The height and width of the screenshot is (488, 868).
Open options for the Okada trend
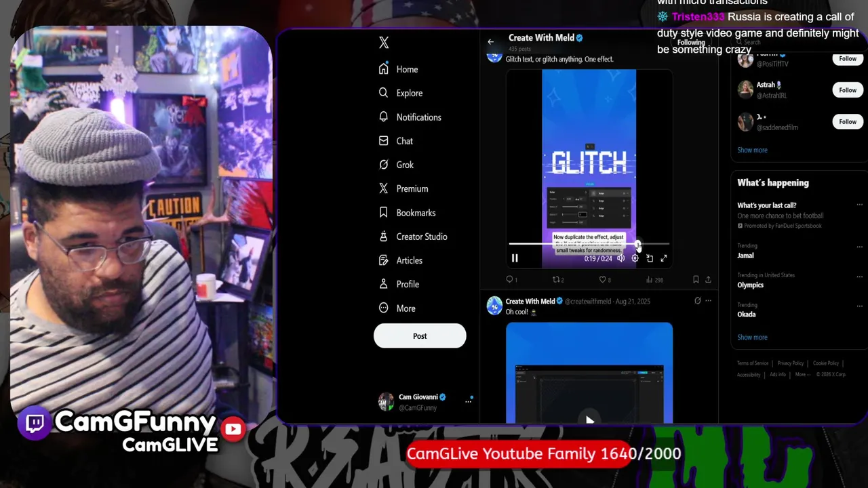[860, 306]
